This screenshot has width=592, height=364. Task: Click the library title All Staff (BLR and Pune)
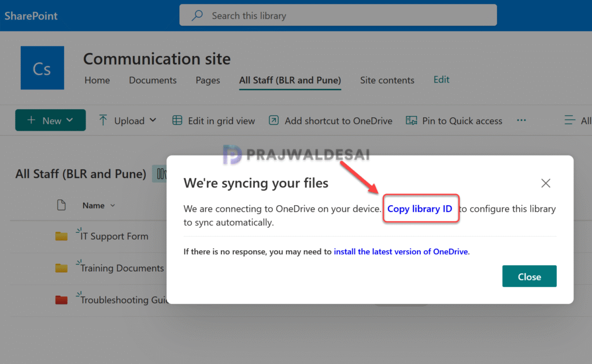pyautogui.click(x=81, y=174)
